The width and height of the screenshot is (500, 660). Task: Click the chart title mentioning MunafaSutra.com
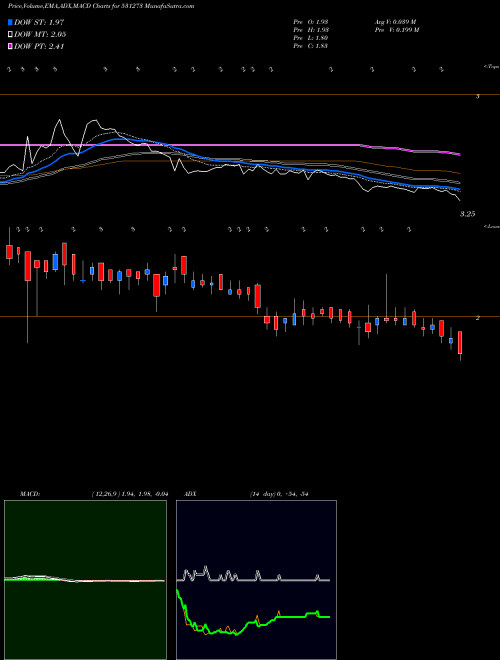click(x=101, y=6)
